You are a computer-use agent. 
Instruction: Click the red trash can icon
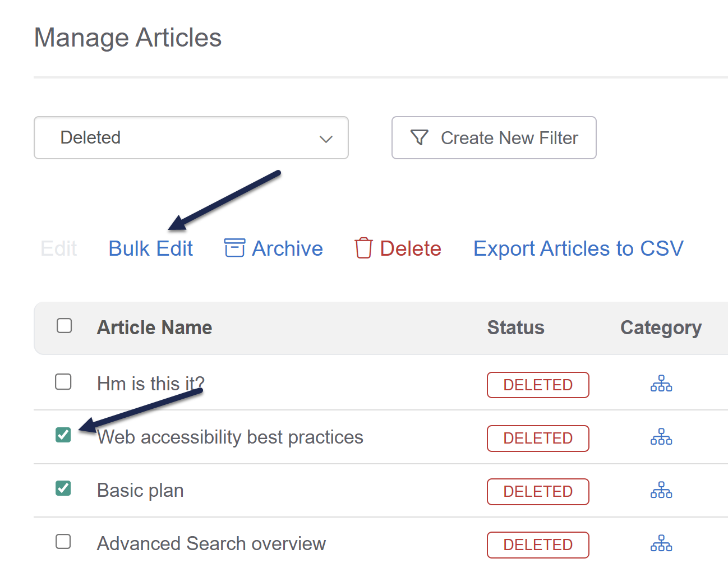point(363,248)
